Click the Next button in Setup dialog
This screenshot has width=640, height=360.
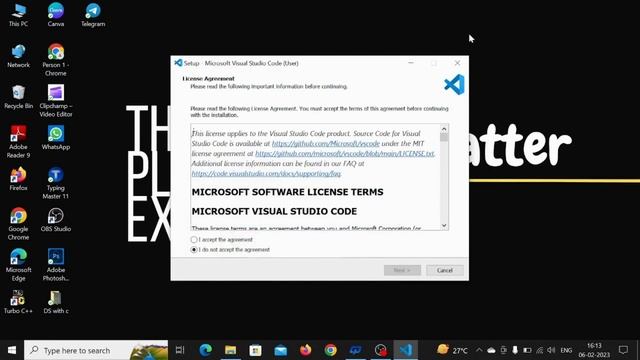[402, 270]
